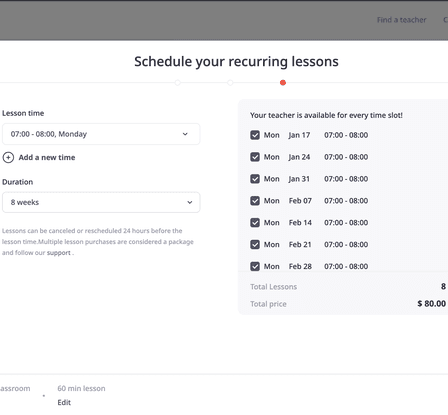
Task: Open the support link in cancellation note
Action: (x=59, y=253)
